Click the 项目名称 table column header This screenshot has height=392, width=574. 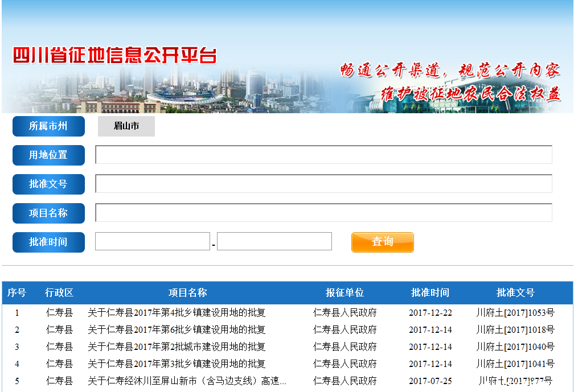point(187,292)
